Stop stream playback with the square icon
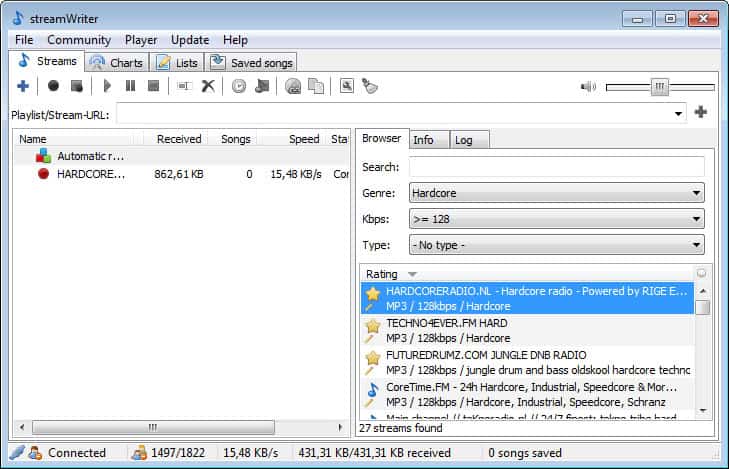 (153, 86)
